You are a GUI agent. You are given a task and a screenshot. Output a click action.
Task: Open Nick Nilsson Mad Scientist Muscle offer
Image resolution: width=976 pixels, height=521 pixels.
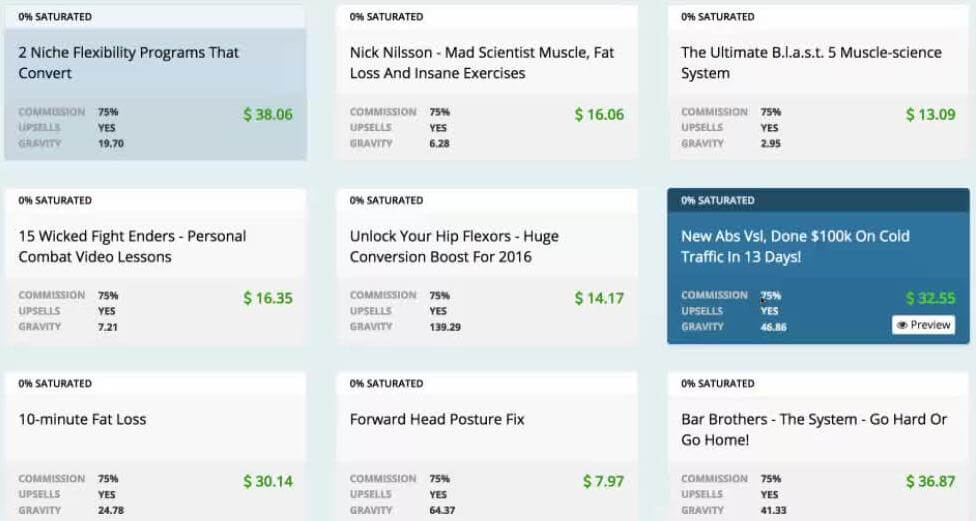click(x=482, y=63)
